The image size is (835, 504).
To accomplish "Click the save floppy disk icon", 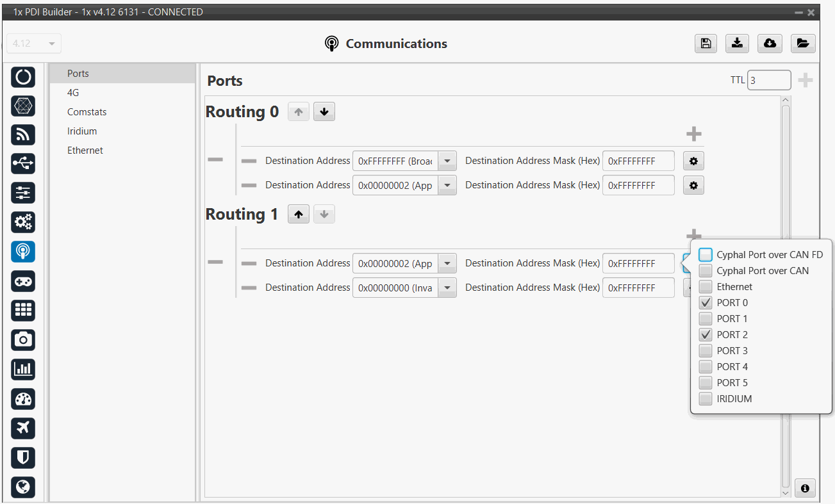I will (x=706, y=44).
